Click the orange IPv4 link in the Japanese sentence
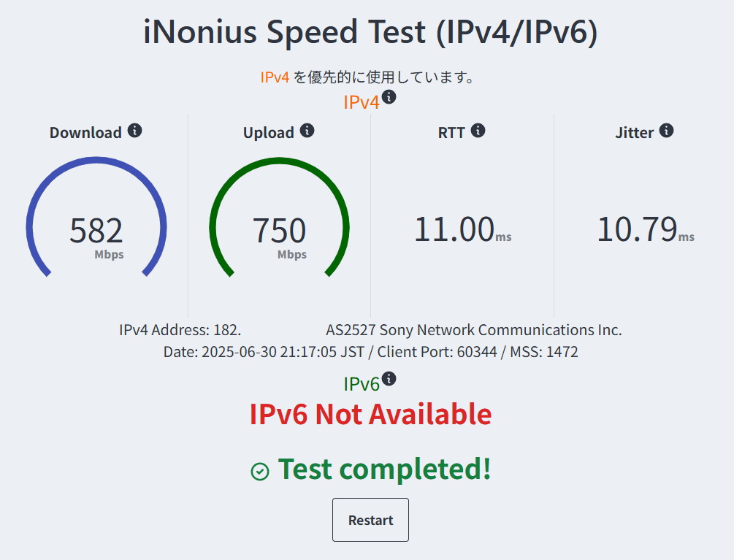The height and width of the screenshot is (560, 734). pos(275,77)
